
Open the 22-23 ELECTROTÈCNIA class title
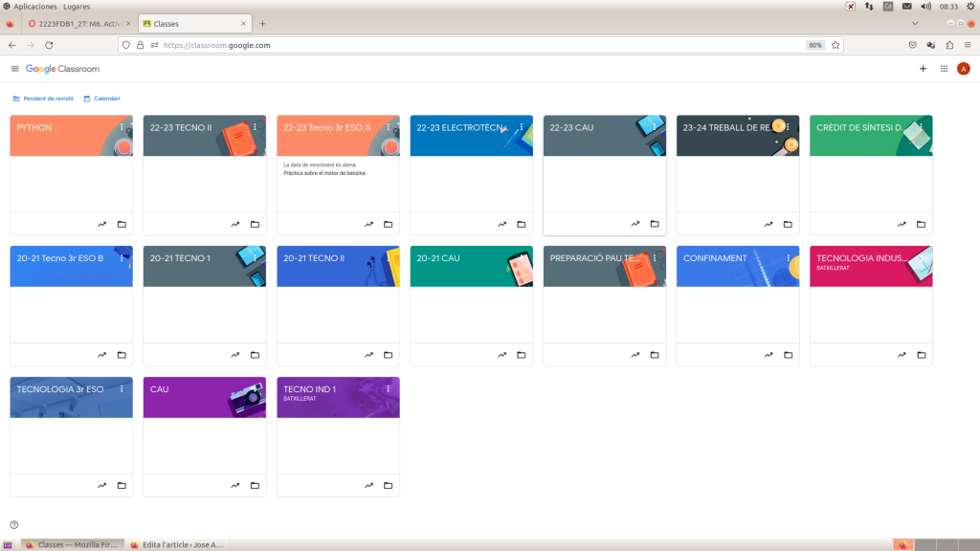click(459, 127)
